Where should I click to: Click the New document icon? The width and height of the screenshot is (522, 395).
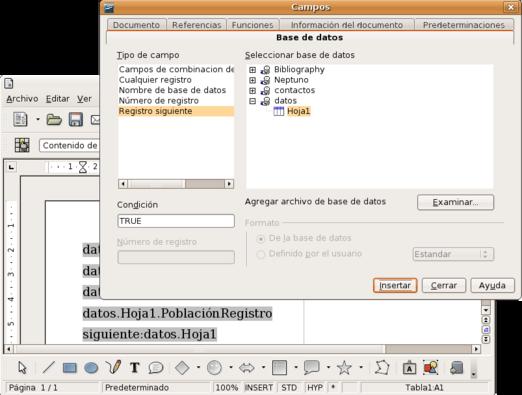click(x=20, y=119)
